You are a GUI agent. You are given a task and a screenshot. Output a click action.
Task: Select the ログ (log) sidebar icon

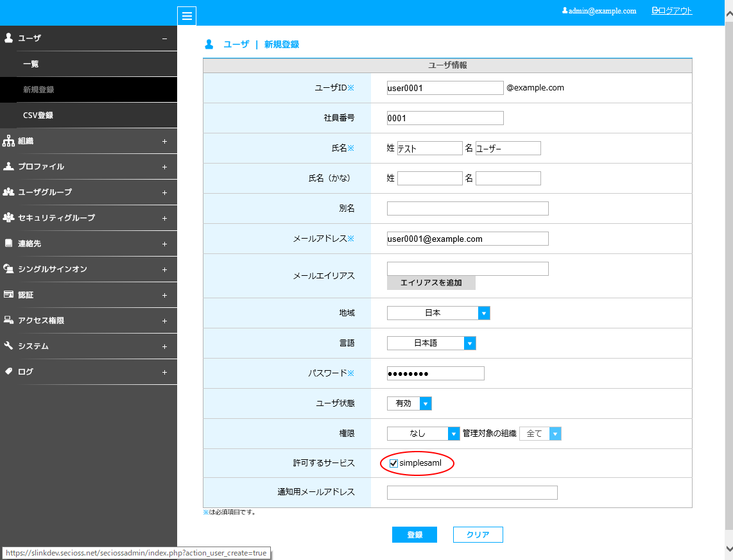coord(8,371)
